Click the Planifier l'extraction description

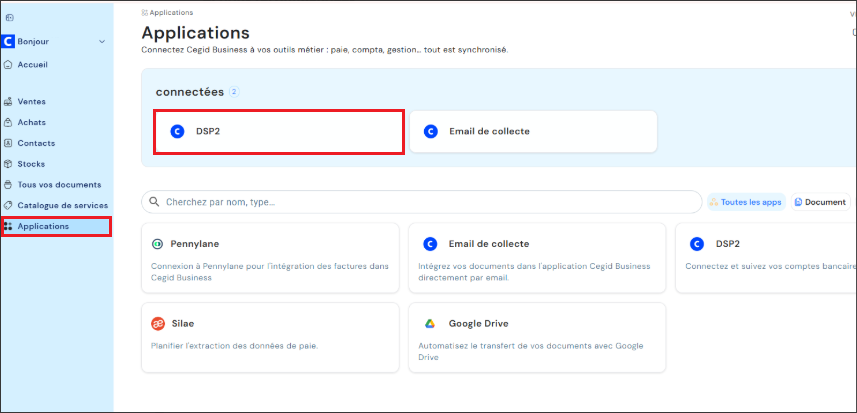pos(234,346)
